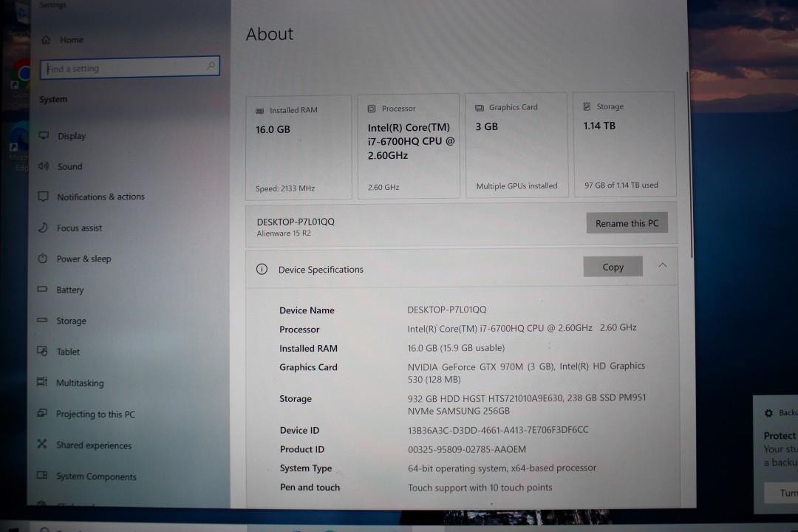Select Projecting to this PC
798x532 pixels.
tap(95, 415)
